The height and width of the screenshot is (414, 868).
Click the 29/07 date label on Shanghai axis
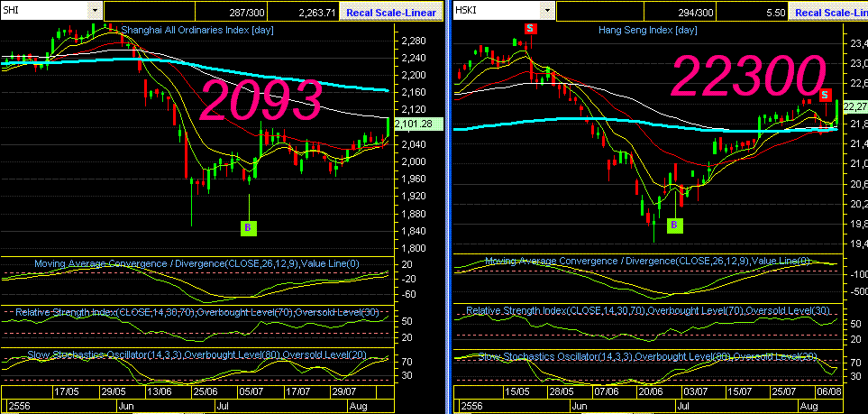(x=343, y=391)
